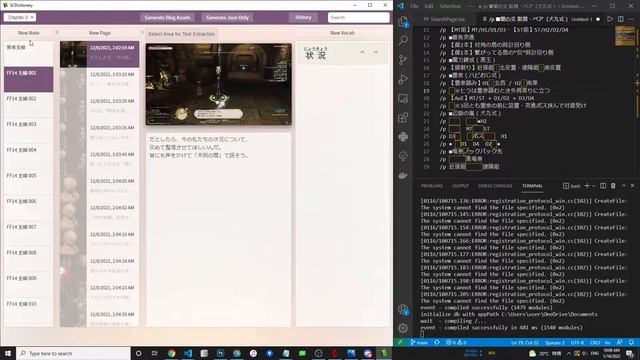This screenshot has width=640, height=360.
Task: Click errors and warnings status bar indicator
Action: click(x=457, y=342)
